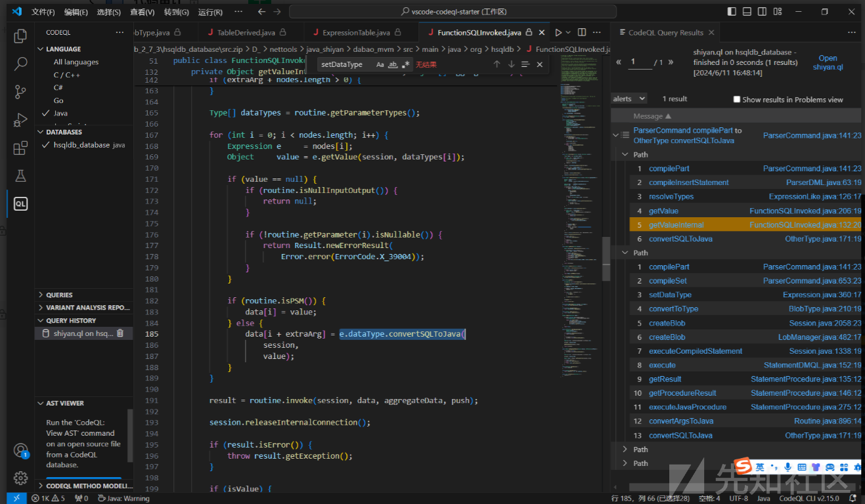This screenshot has width=865, height=504.
Task: Close the find widget
Action: (540, 64)
